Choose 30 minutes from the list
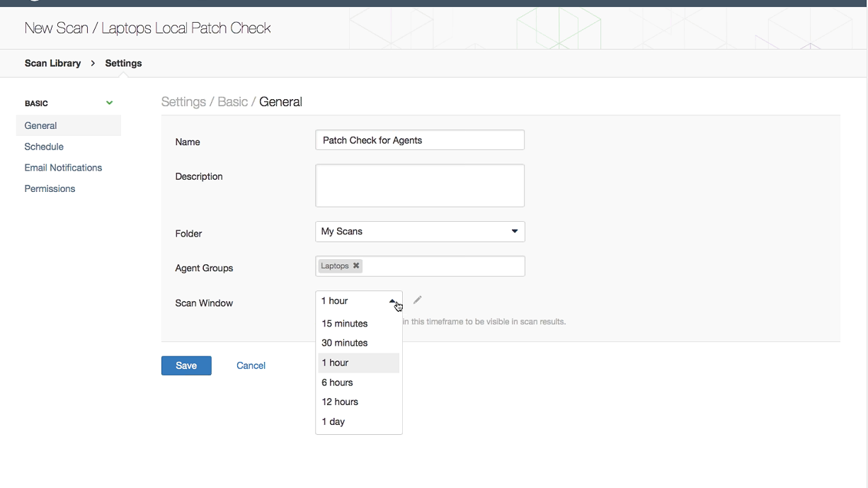This screenshot has width=868, height=488. coord(345,343)
